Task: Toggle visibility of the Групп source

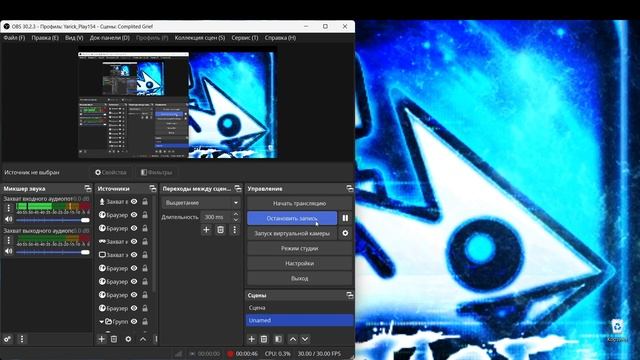Action: 134,322
